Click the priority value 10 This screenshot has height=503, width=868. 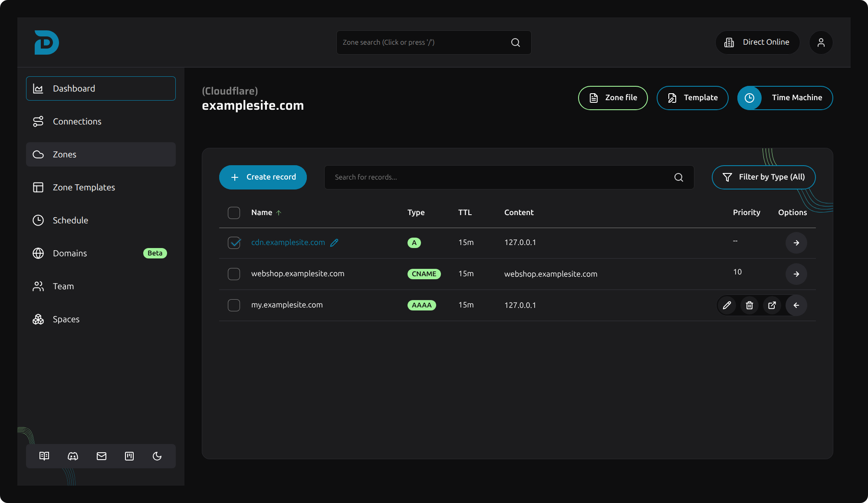737,272
